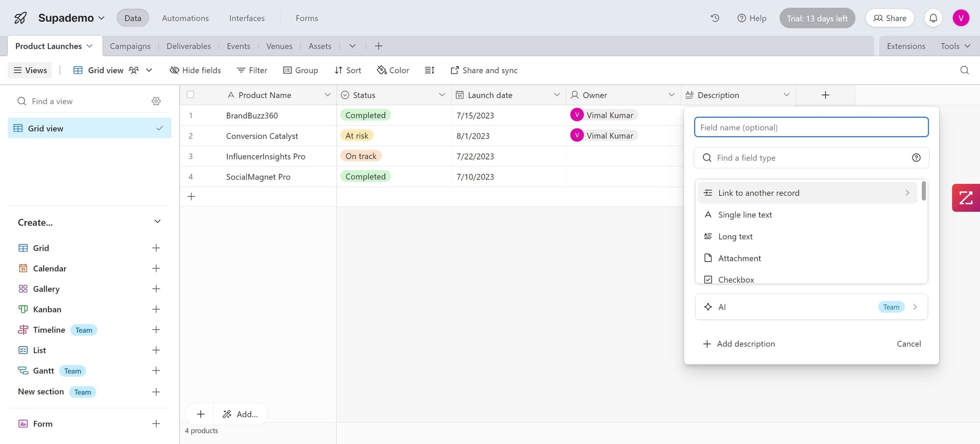
Task: Select the Checkbox field type
Action: click(x=735, y=279)
